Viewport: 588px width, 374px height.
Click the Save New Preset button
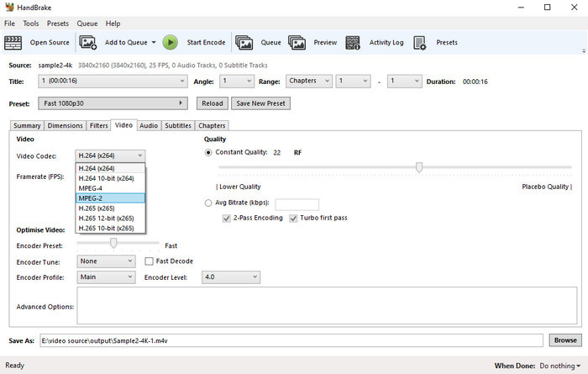(x=260, y=103)
